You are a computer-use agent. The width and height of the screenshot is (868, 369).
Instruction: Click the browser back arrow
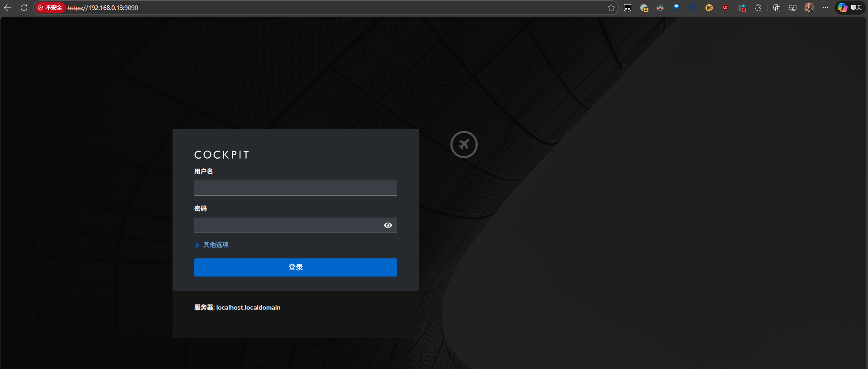coord(8,8)
